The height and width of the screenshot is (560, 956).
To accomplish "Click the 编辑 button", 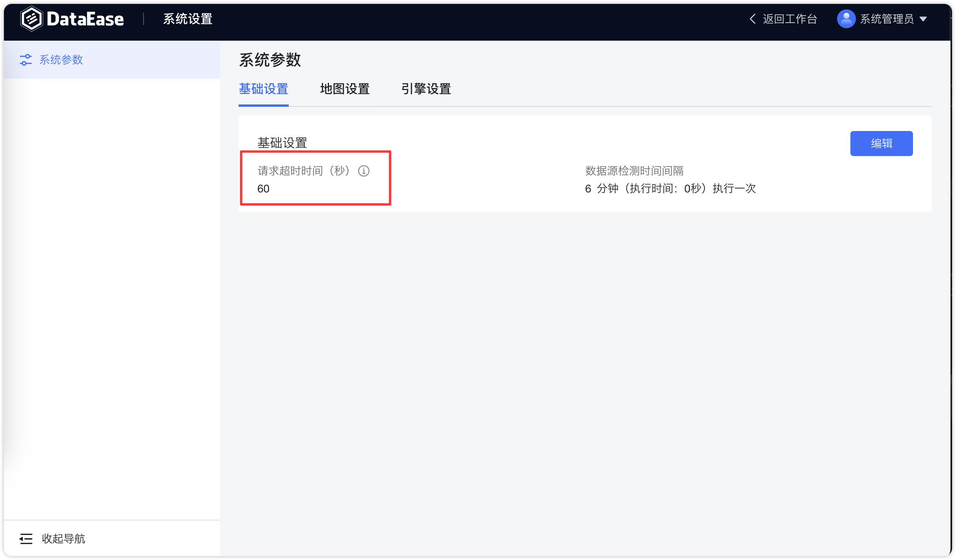I will 881,144.
